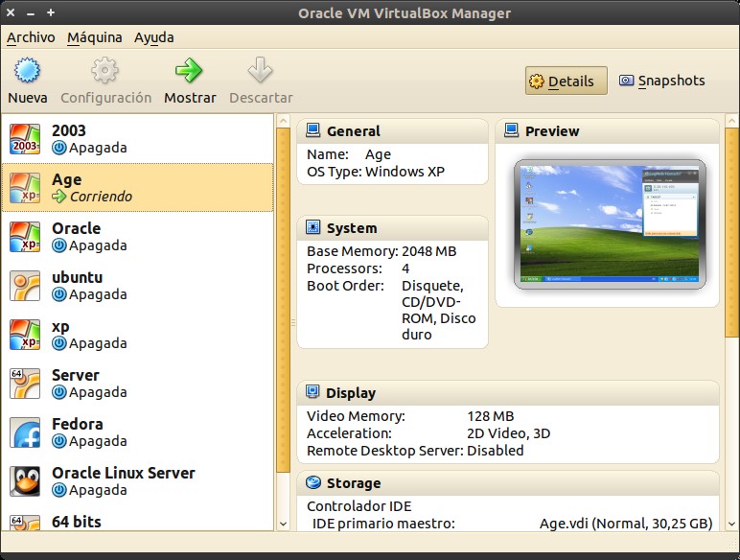
Task: Click the power-off icon under Server
Action: (x=59, y=392)
